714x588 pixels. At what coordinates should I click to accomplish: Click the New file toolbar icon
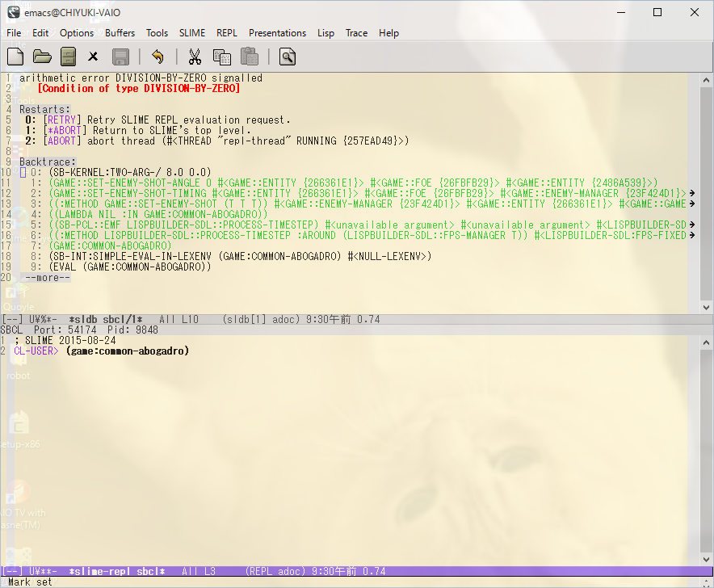(15, 57)
